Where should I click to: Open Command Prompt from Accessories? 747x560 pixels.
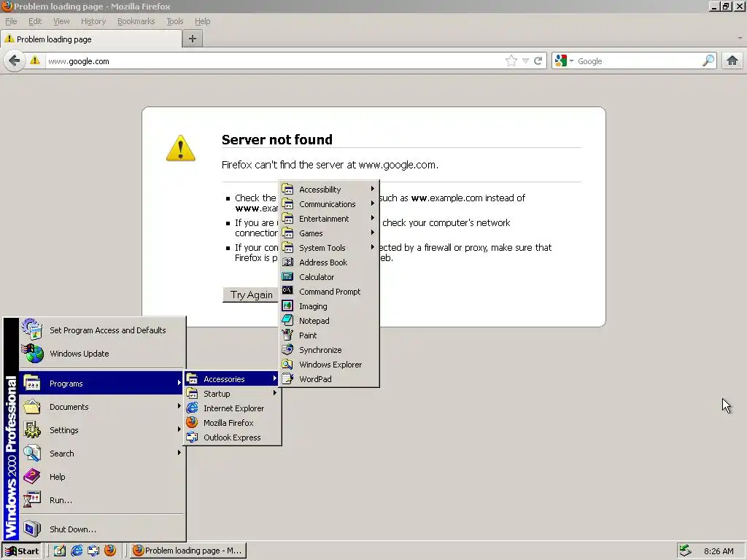click(x=329, y=292)
